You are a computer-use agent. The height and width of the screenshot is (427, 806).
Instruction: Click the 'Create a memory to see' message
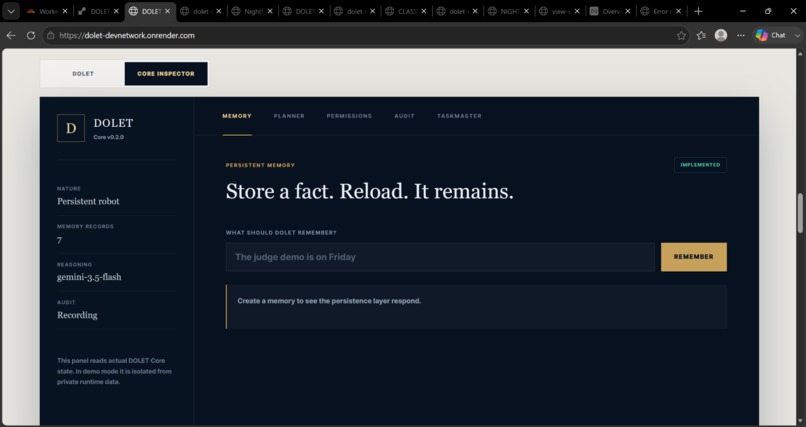click(x=329, y=301)
